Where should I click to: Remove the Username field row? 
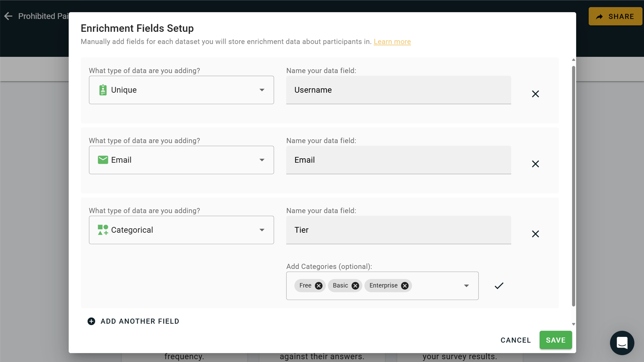(535, 94)
